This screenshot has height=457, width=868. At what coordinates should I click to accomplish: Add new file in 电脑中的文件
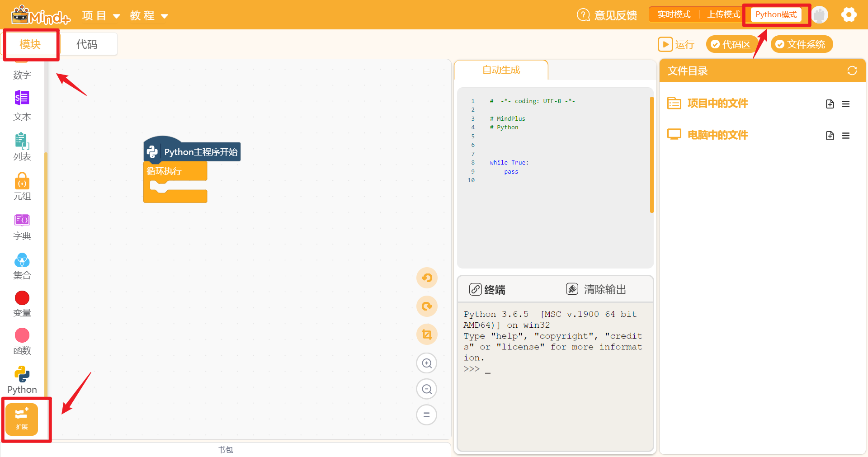pyautogui.click(x=830, y=136)
